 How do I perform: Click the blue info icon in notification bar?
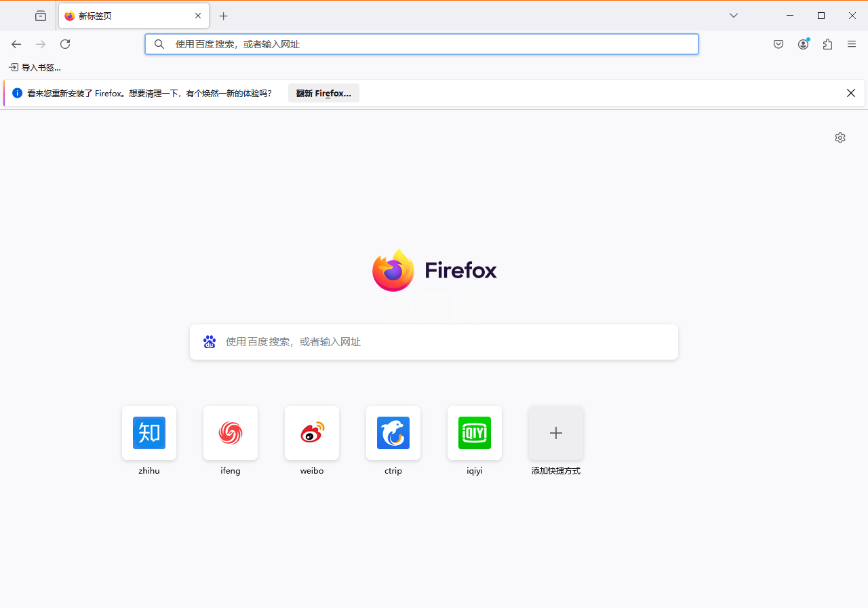click(17, 93)
